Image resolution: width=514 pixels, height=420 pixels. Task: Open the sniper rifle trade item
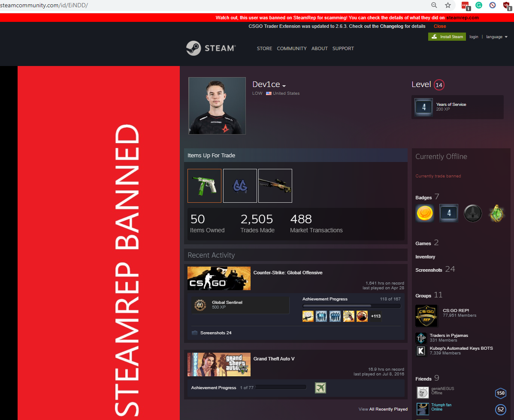275,186
